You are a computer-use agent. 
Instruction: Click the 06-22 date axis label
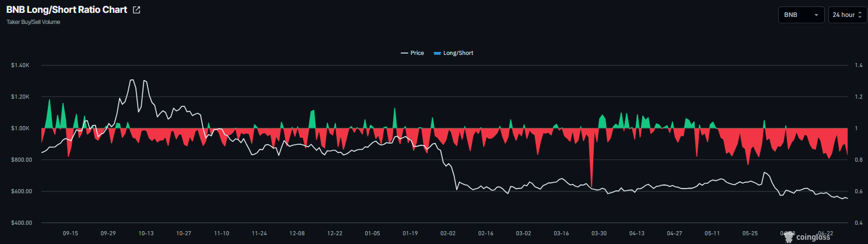825,233
